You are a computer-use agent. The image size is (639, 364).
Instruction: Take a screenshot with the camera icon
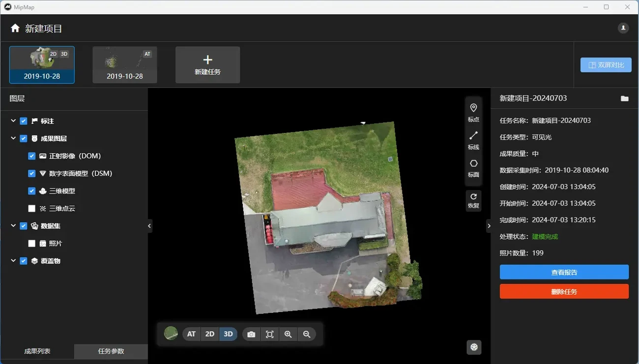(x=251, y=334)
